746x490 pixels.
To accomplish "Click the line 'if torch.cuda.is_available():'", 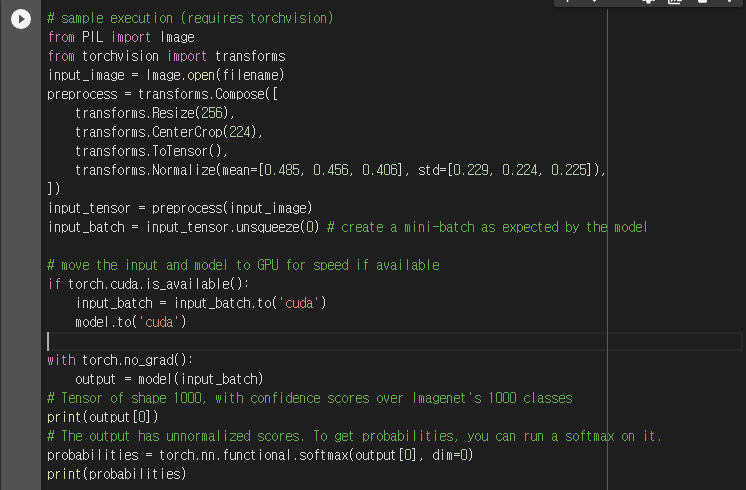I will [148, 284].
